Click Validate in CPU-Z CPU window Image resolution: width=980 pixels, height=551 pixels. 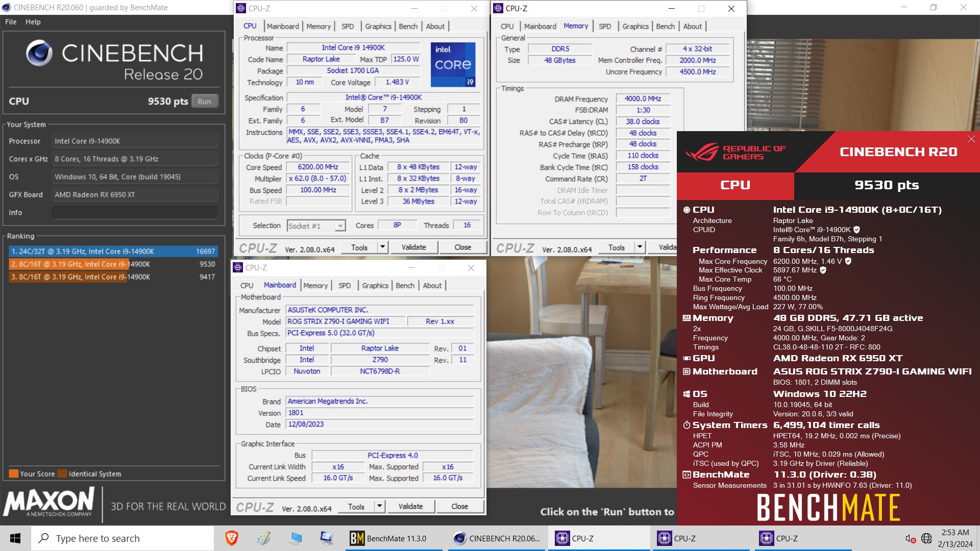click(x=413, y=247)
